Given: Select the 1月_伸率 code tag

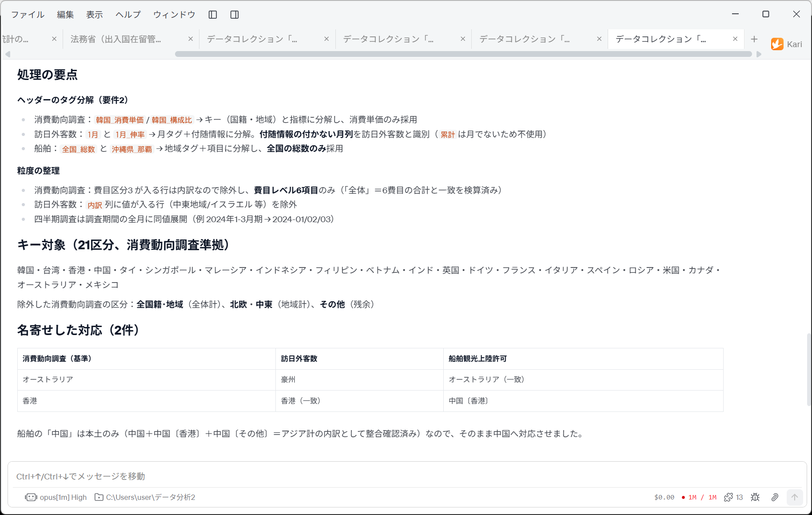Looking at the screenshot, I should click(130, 135).
